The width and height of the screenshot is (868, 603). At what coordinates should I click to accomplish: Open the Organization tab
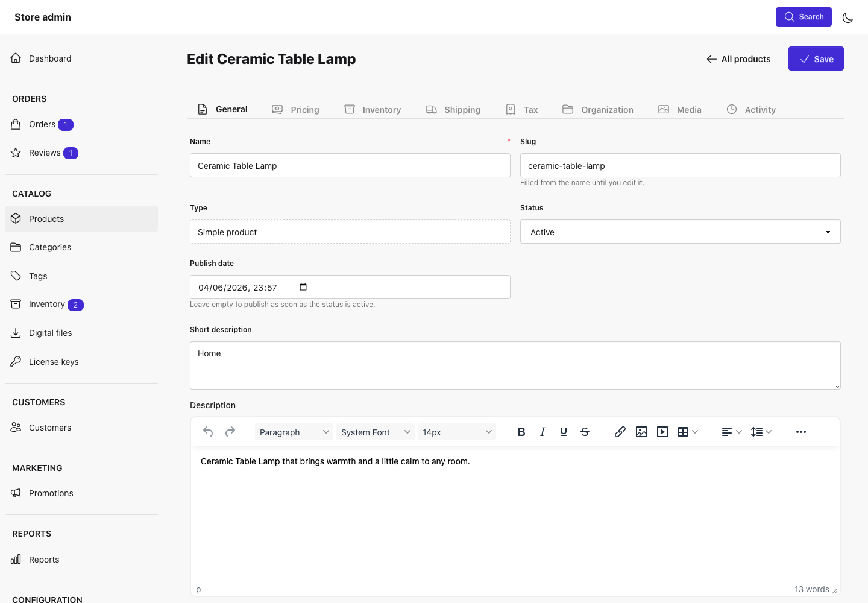pos(598,109)
